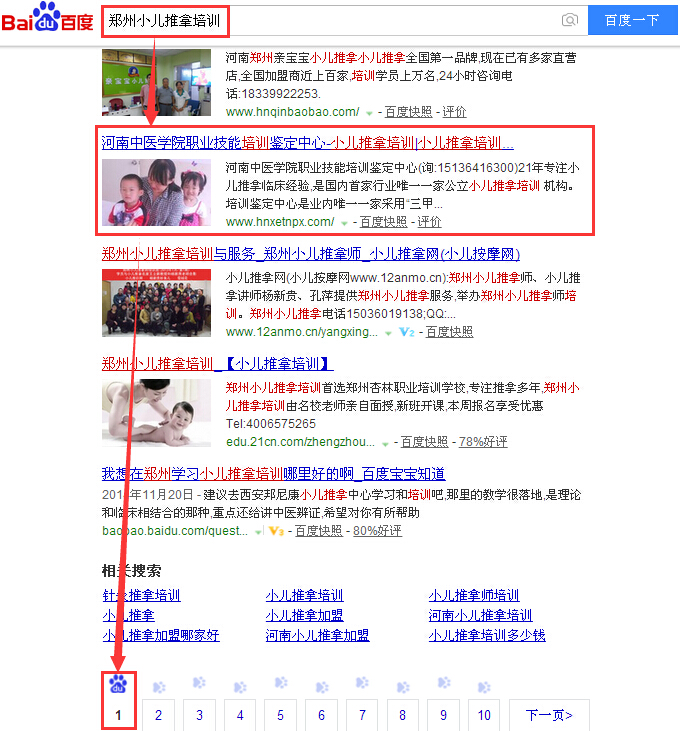Screen dimensions: 680x731
Task: Open 郑州小儿推拿培训_【小儿推拿培训】 result title
Action: point(218,364)
